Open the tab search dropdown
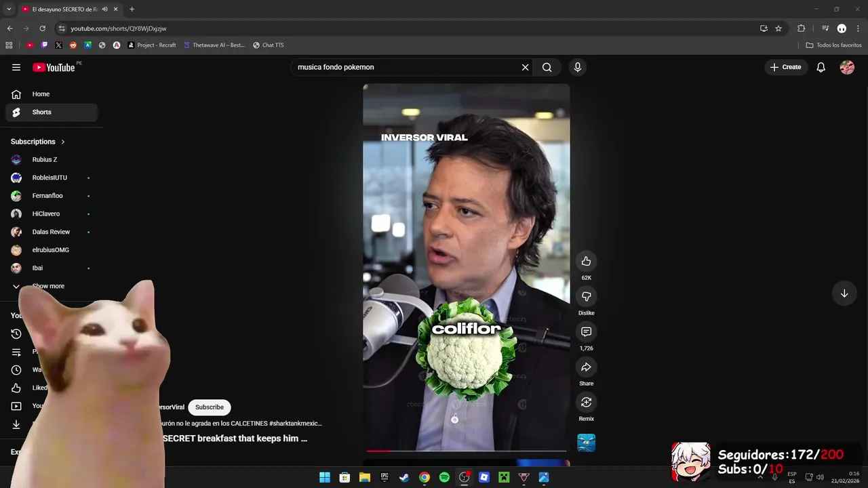 (x=8, y=9)
